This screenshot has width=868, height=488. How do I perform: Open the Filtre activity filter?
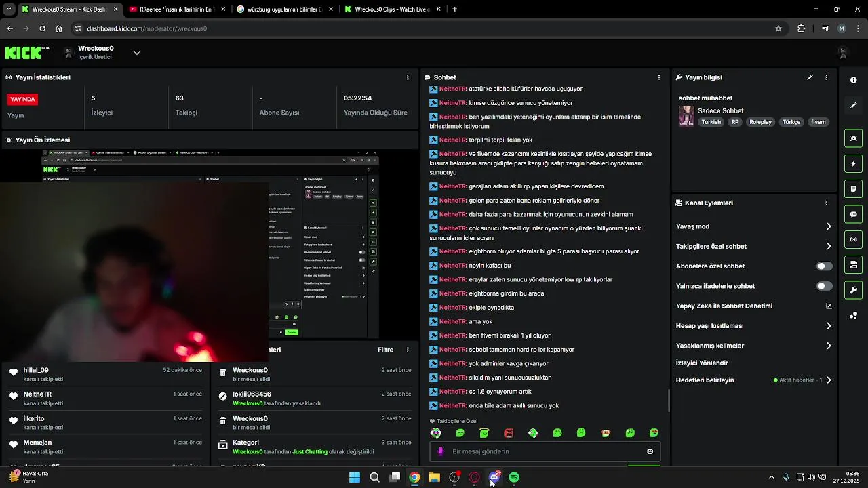coord(385,350)
